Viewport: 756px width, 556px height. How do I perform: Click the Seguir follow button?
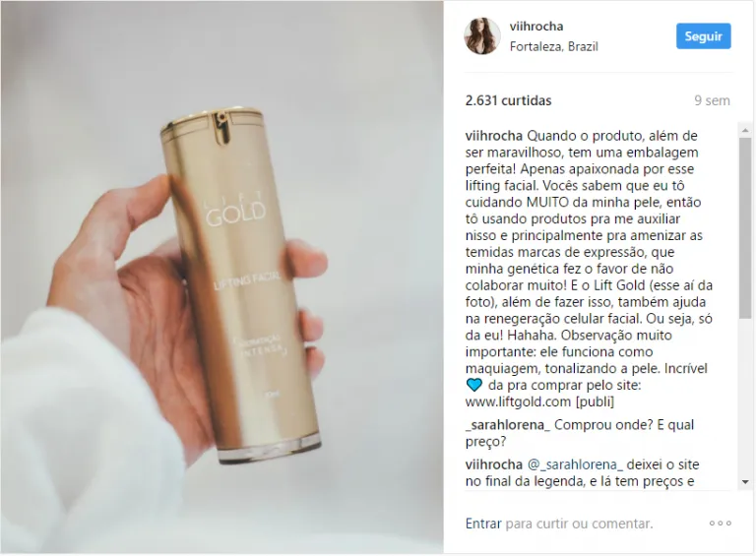tap(704, 36)
